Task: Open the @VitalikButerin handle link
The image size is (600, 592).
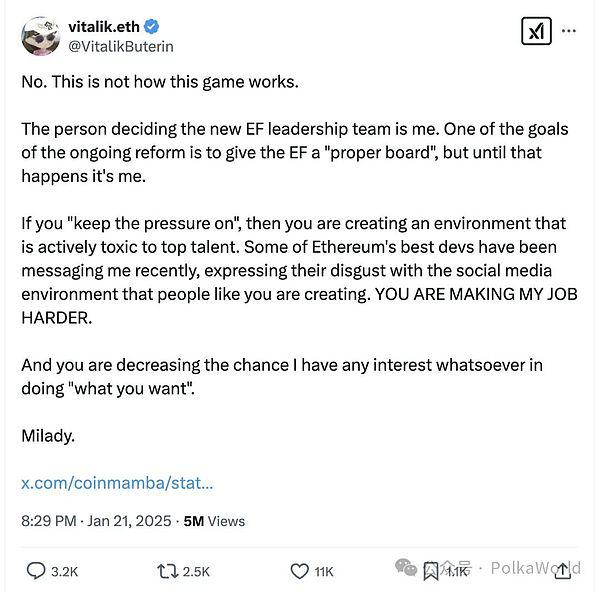Action: pos(121,47)
